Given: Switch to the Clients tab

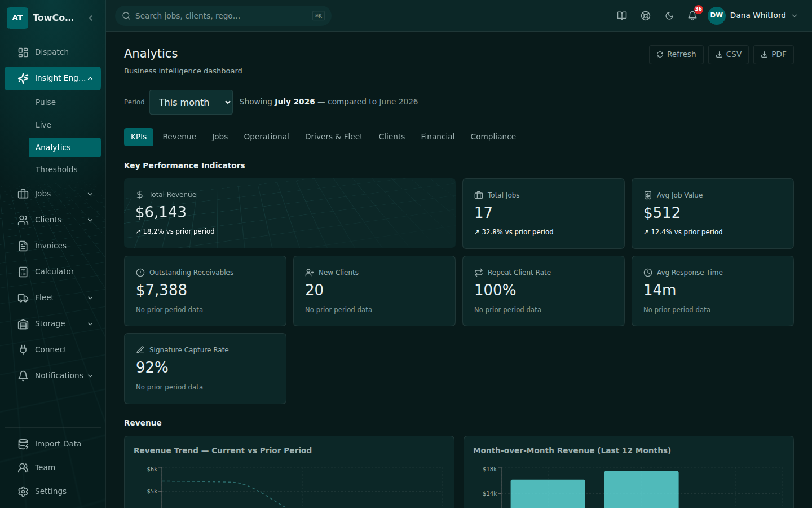Looking at the screenshot, I should pyautogui.click(x=392, y=137).
